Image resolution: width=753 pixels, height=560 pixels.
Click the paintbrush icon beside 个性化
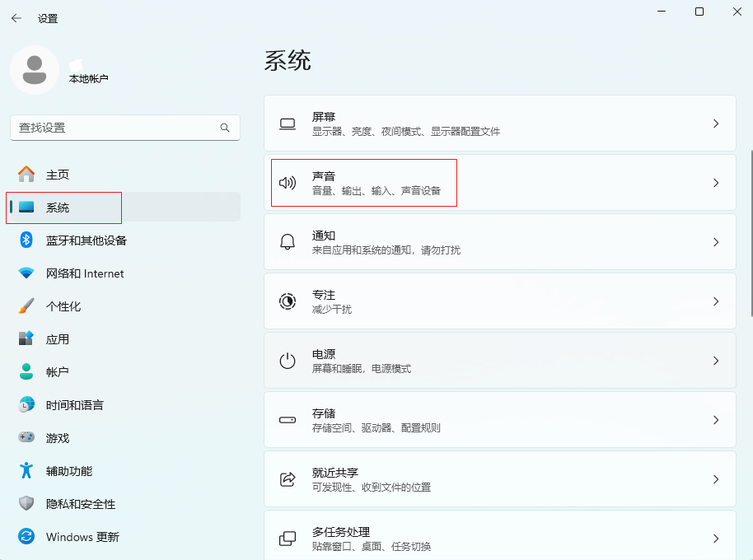(26, 306)
